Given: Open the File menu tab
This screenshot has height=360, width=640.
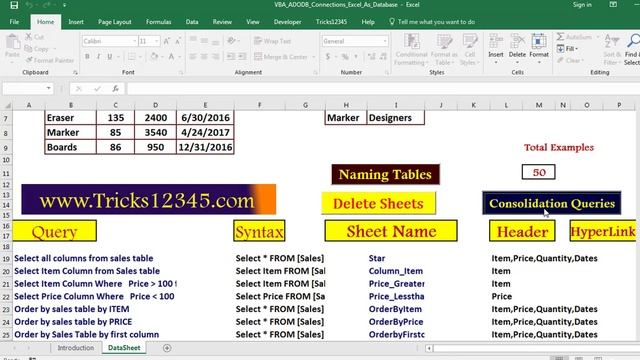Looking at the screenshot, I should 14,22.
